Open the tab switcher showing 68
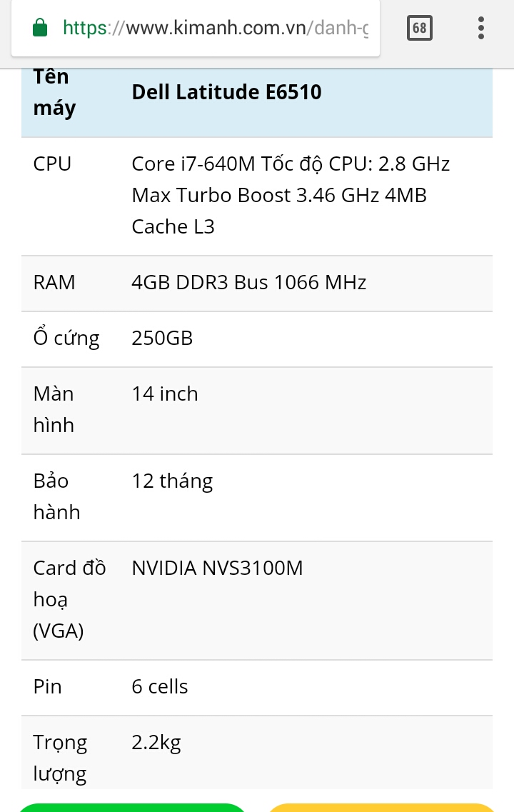The width and height of the screenshot is (514, 812). coord(419,28)
